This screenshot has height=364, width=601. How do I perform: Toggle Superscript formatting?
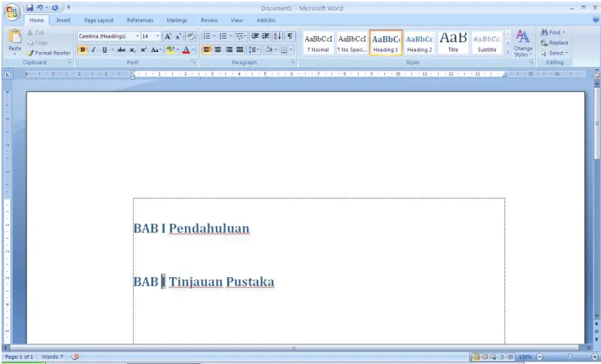click(x=143, y=50)
